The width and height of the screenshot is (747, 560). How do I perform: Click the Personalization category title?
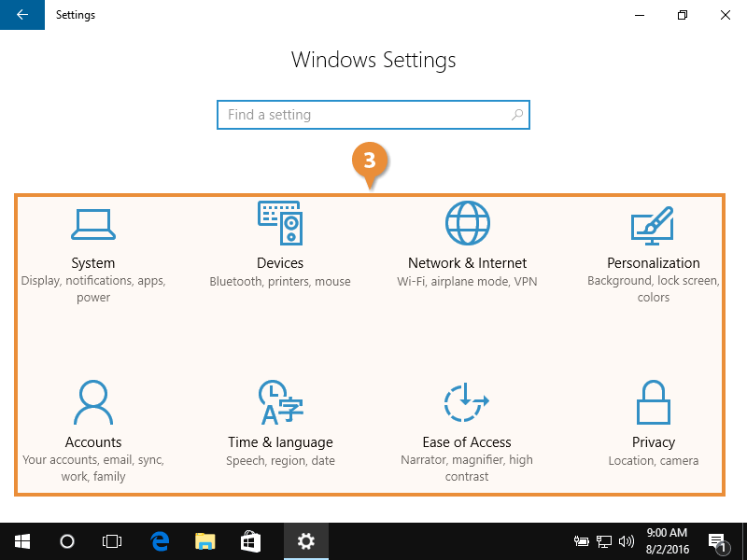click(653, 263)
